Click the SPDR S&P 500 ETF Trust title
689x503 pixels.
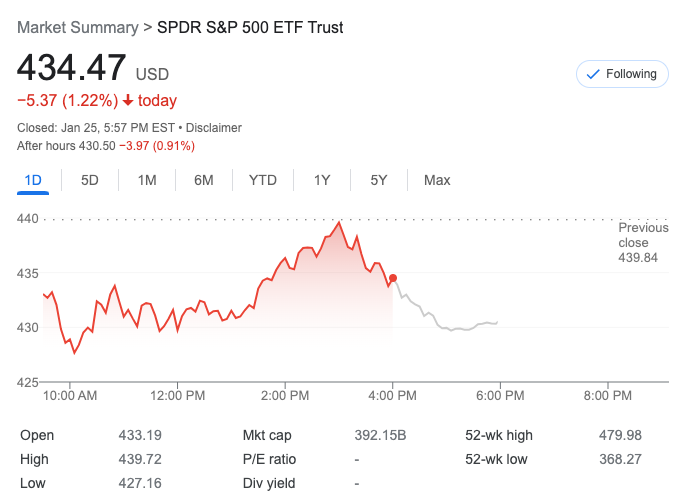pyautogui.click(x=250, y=27)
